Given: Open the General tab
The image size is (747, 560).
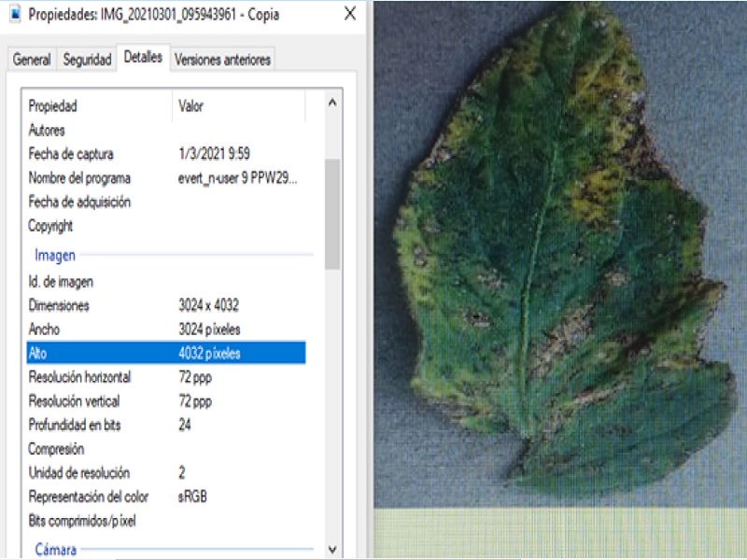Looking at the screenshot, I should pyautogui.click(x=32, y=60).
